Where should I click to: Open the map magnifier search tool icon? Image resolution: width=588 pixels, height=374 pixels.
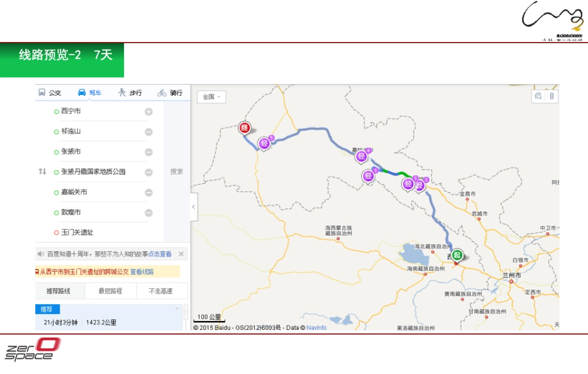pos(539,96)
